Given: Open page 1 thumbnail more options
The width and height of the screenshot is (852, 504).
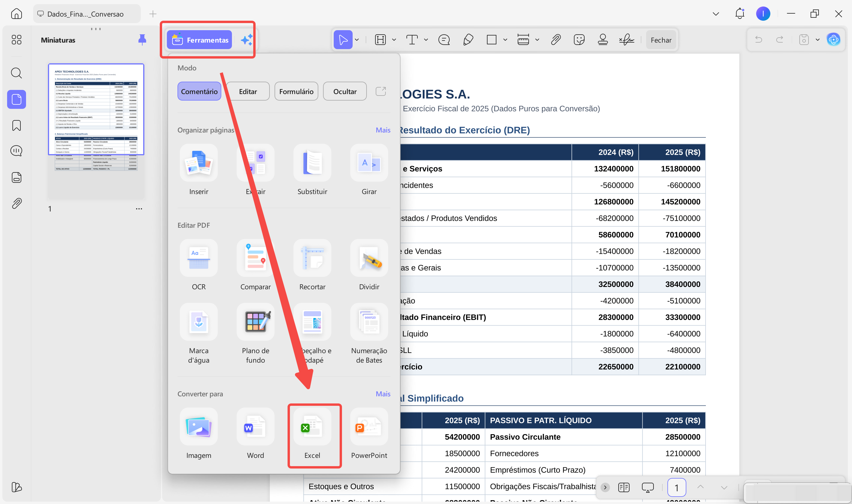Looking at the screenshot, I should [139, 209].
